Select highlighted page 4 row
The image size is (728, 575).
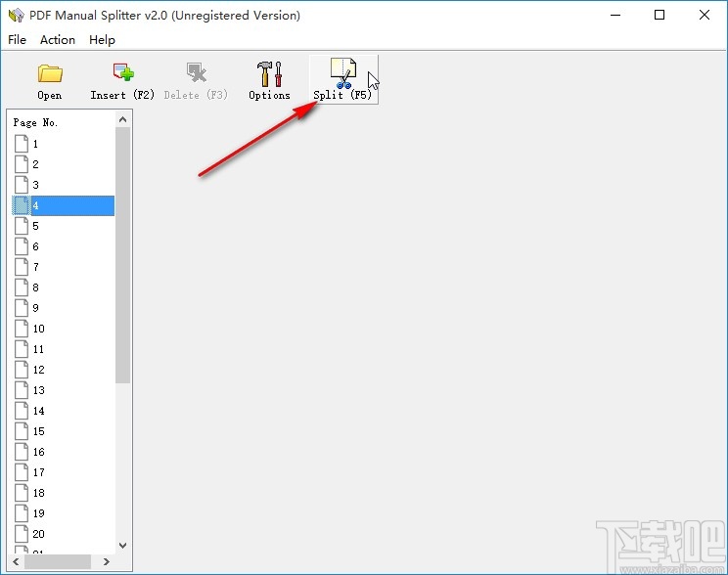[x=64, y=205]
